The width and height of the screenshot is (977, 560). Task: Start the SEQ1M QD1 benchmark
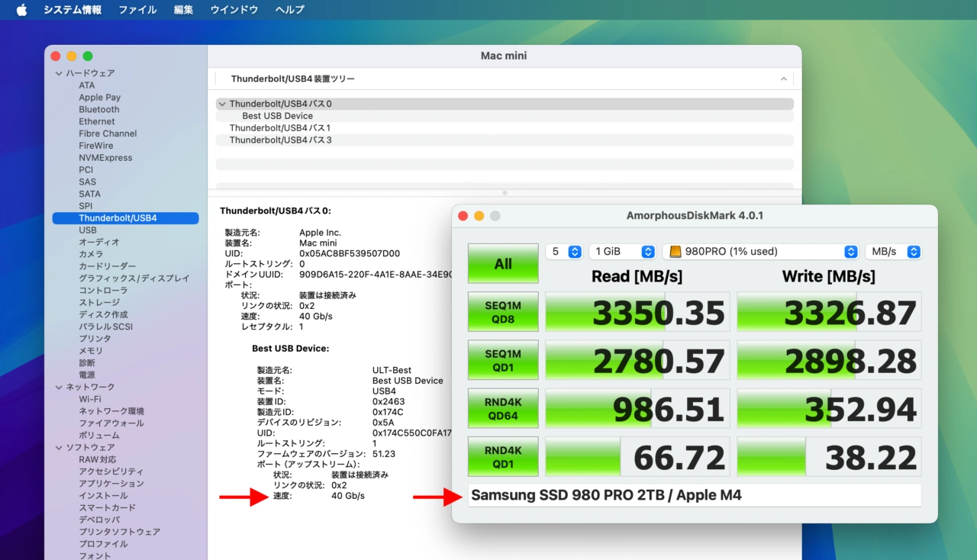[503, 359]
